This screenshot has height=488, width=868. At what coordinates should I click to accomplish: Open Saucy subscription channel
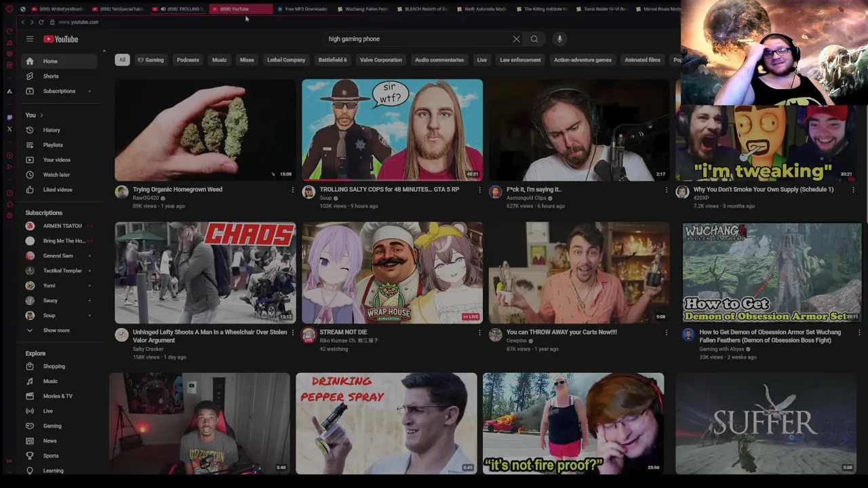(60, 301)
